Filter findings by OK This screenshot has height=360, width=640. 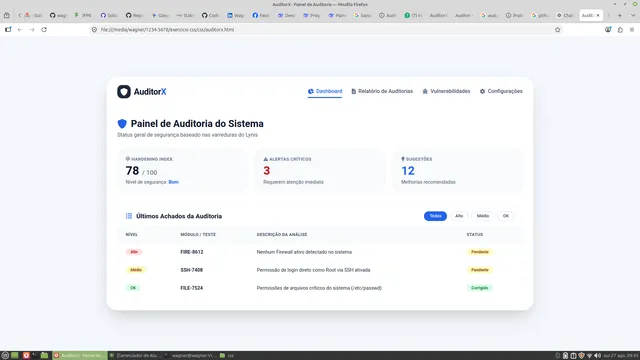click(x=506, y=216)
